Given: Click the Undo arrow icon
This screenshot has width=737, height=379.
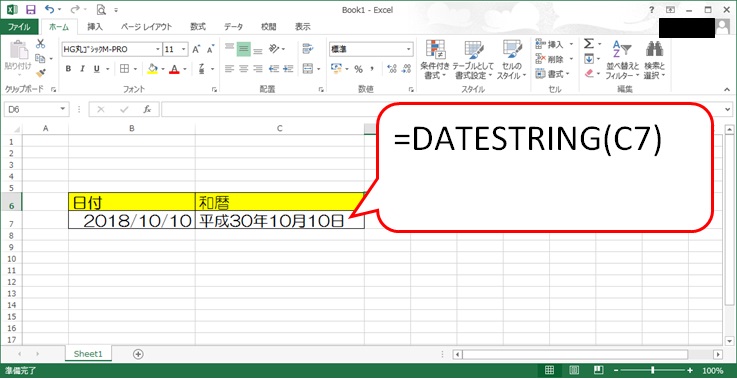Looking at the screenshot, I should coord(49,9).
